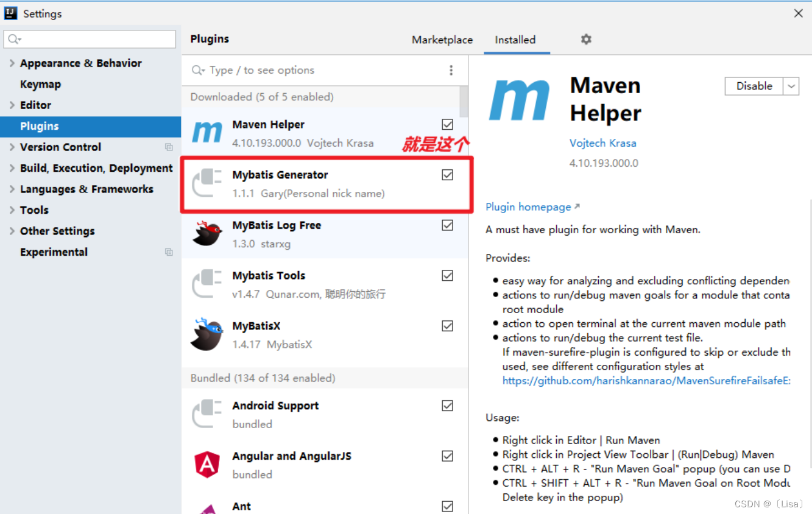
Task: Click the Angular and AngularJS logo
Action: pos(207,465)
